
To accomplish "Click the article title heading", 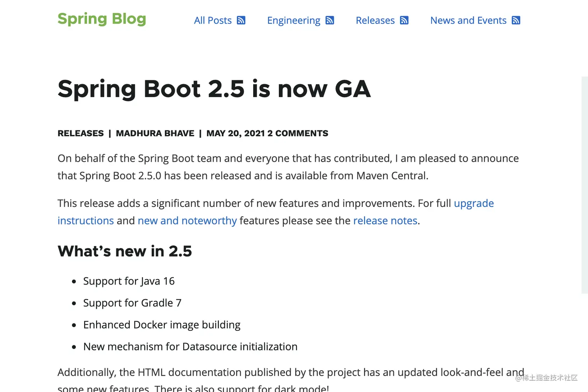I will pos(214,89).
